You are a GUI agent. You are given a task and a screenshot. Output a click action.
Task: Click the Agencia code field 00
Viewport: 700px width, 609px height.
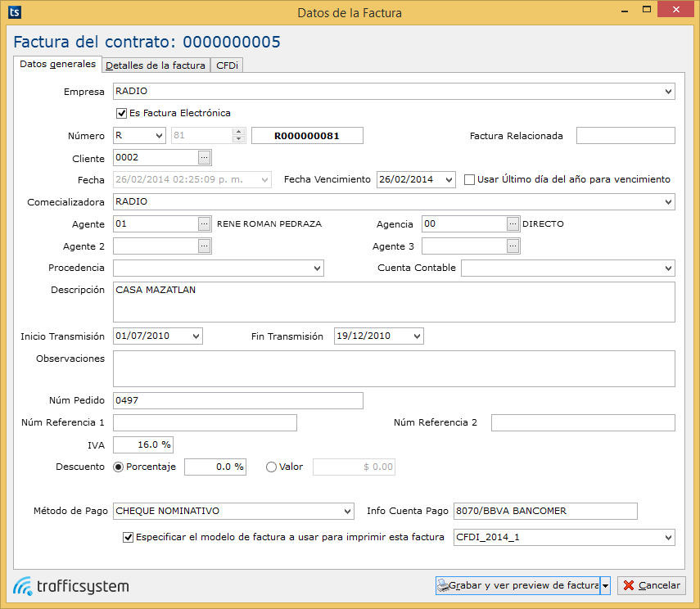[464, 223]
